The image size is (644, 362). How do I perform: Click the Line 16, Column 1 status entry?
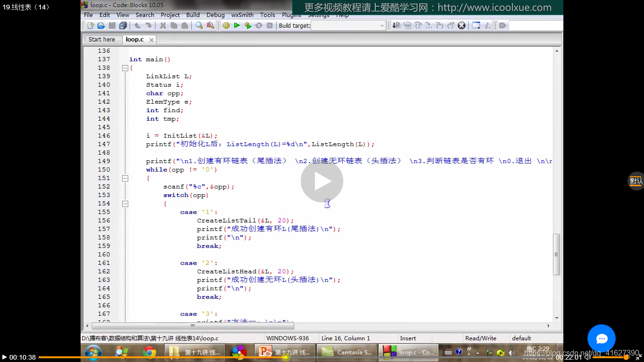(x=346, y=338)
